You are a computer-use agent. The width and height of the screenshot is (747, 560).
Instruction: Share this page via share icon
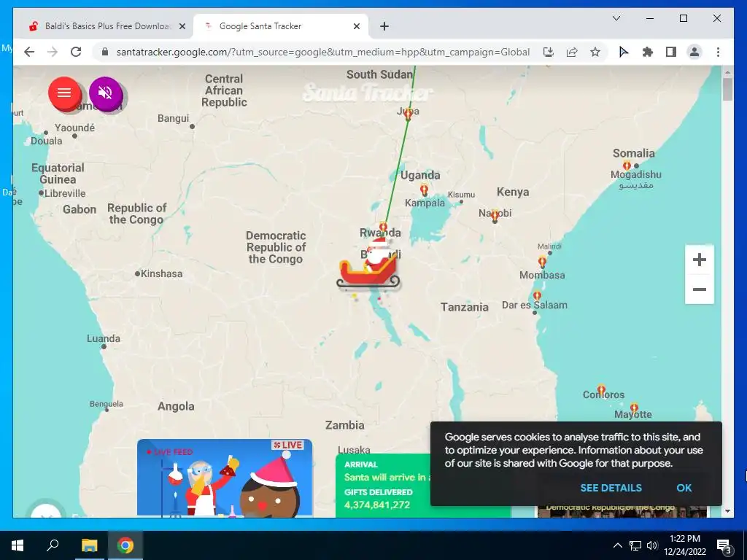(572, 52)
